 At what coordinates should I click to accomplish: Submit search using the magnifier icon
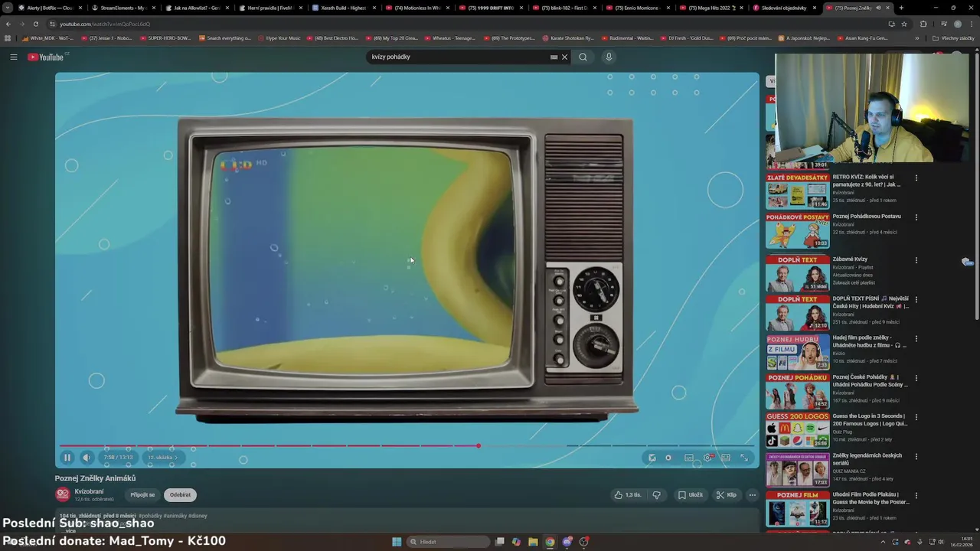pos(583,57)
